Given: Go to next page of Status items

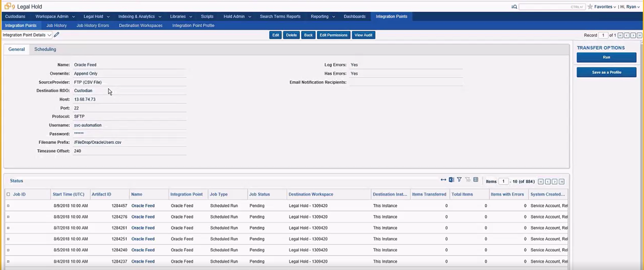Looking at the screenshot, I should (555, 182).
